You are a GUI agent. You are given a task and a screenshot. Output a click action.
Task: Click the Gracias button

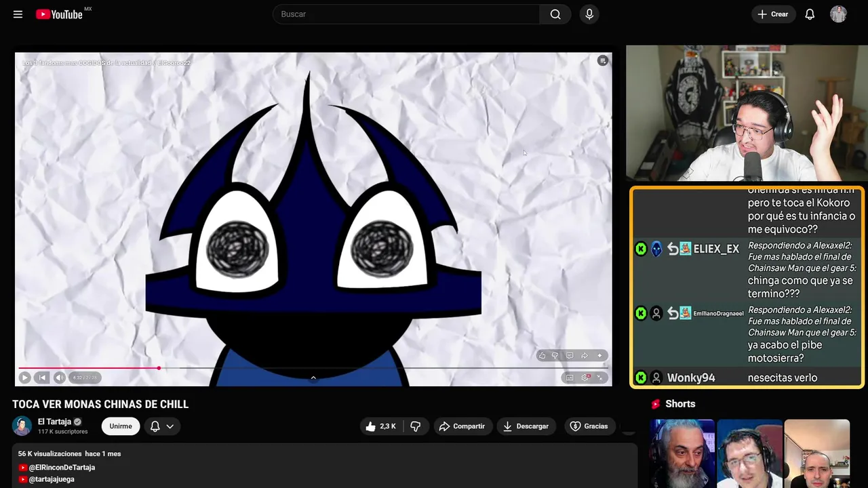589,426
